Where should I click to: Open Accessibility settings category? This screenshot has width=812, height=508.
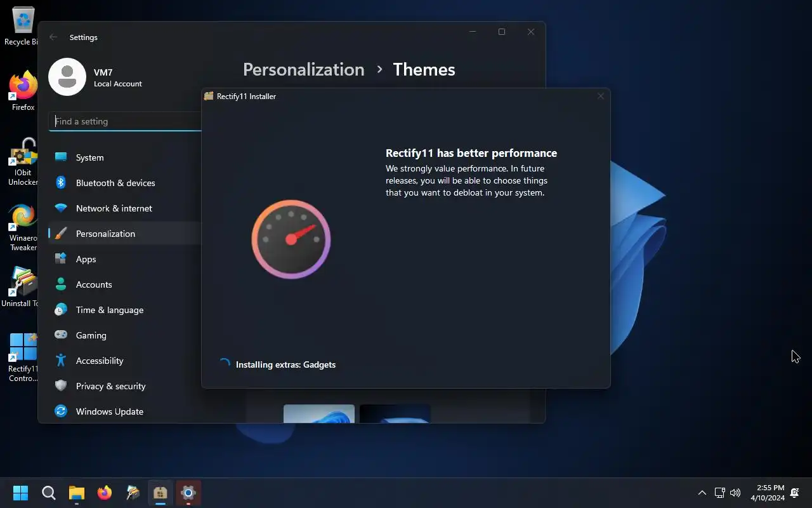point(124,361)
